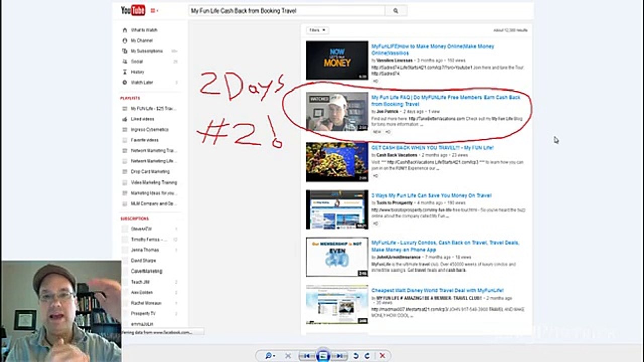Click the search box containing 'My Fun Life Cash Back'

pyautogui.click(x=287, y=11)
